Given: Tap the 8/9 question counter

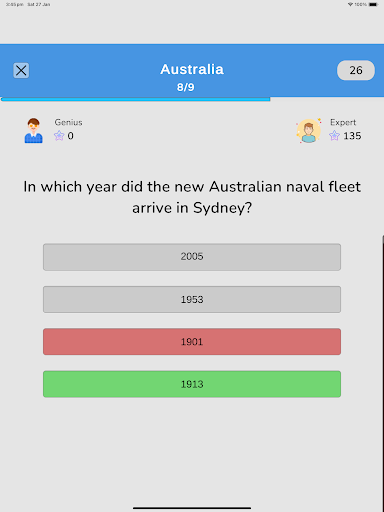Looking at the screenshot, I should pyautogui.click(x=185, y=87).
